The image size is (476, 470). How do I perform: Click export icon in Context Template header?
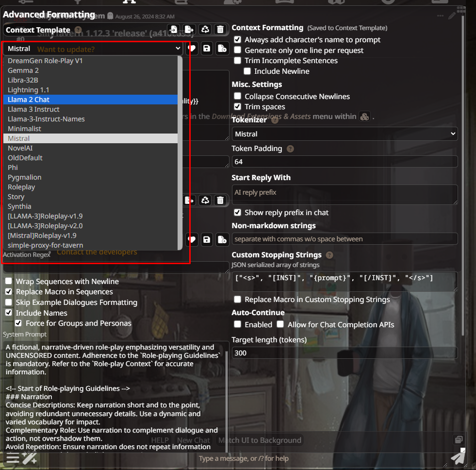tap(189, 29)
